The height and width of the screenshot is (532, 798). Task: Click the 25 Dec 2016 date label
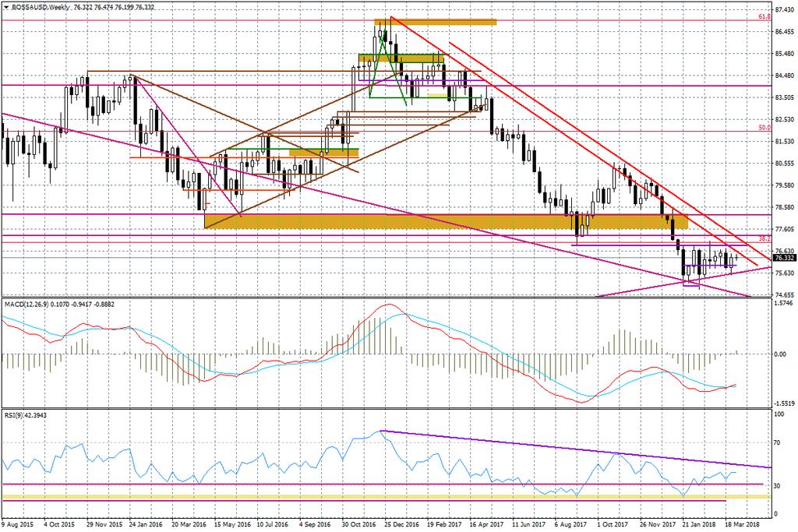(402, 524)
